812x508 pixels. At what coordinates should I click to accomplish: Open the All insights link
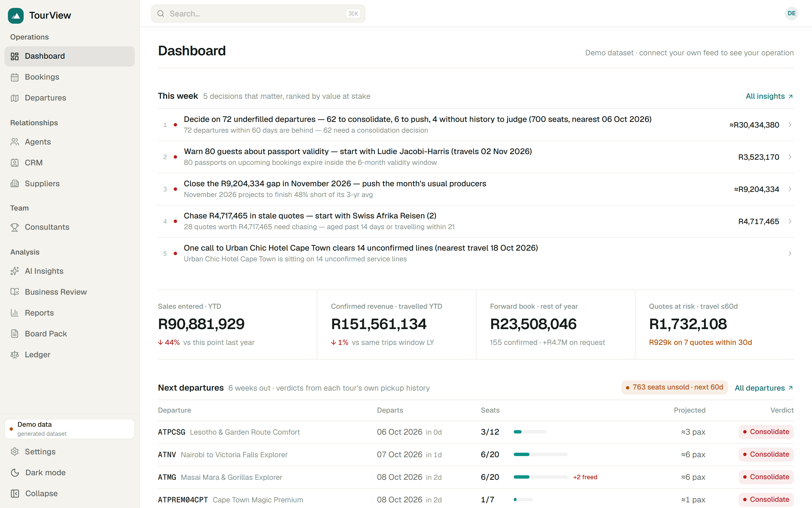[x=769, y=96]
